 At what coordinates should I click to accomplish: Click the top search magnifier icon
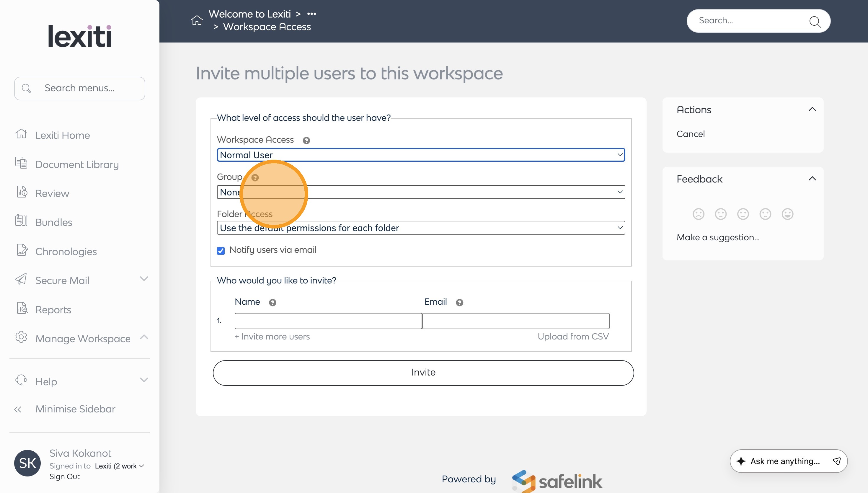click(815, 22)
